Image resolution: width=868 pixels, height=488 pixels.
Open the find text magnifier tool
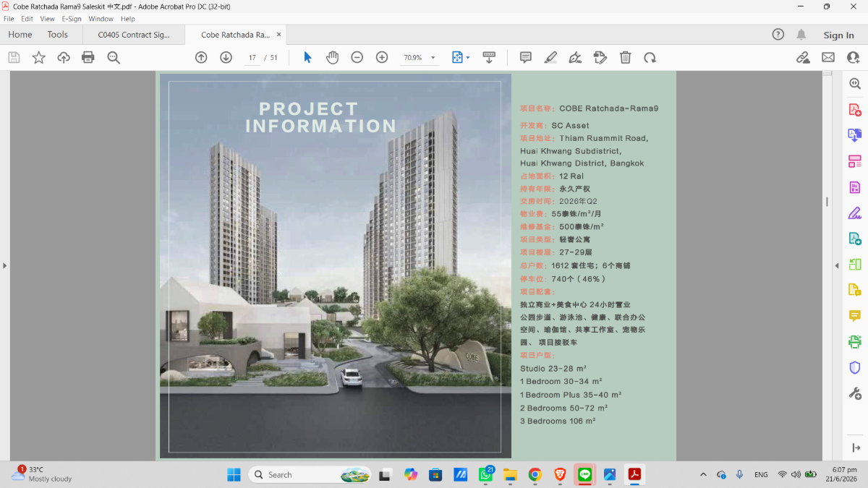114,58
